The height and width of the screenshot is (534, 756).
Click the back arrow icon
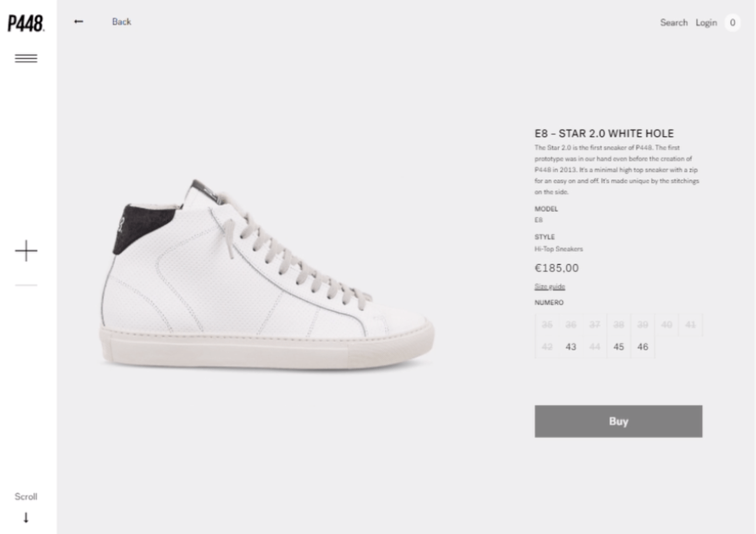click(x=78, y=21)
